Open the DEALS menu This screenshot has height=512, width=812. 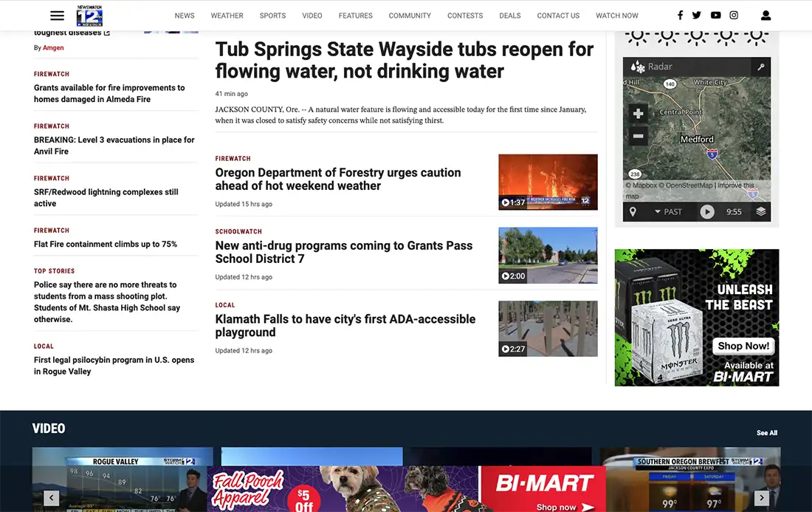point(510,16)
